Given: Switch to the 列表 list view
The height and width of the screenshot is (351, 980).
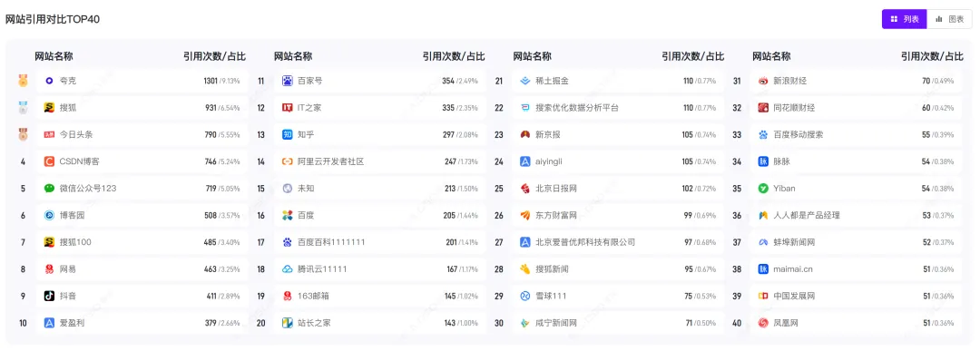Looking at the screenshot, I should pyautogui.click(x=905, y=19).
